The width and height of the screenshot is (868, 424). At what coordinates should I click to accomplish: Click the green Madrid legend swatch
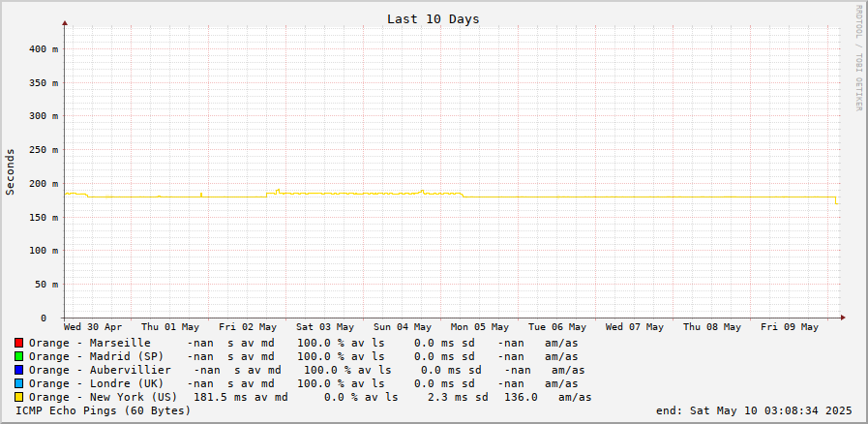click(18, 356)
